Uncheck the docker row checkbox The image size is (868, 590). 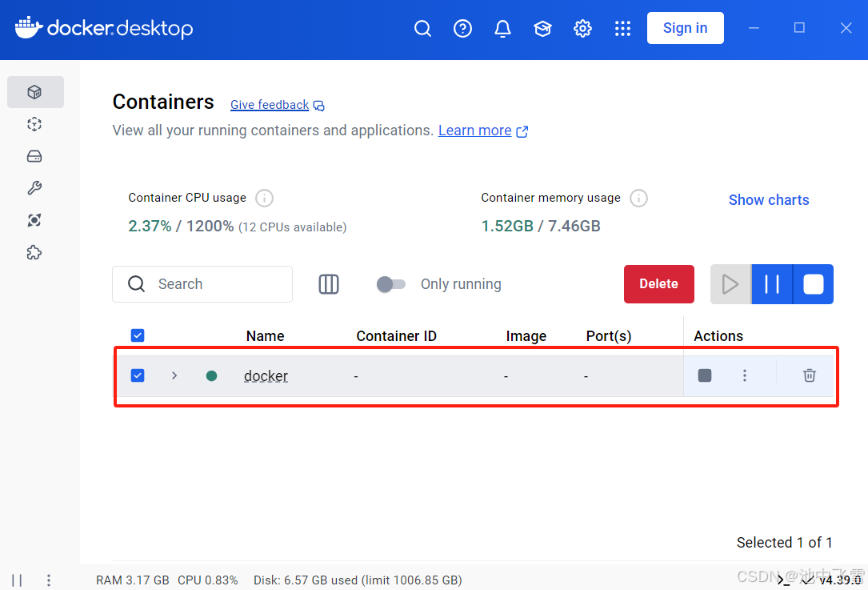tap(138, 375)
